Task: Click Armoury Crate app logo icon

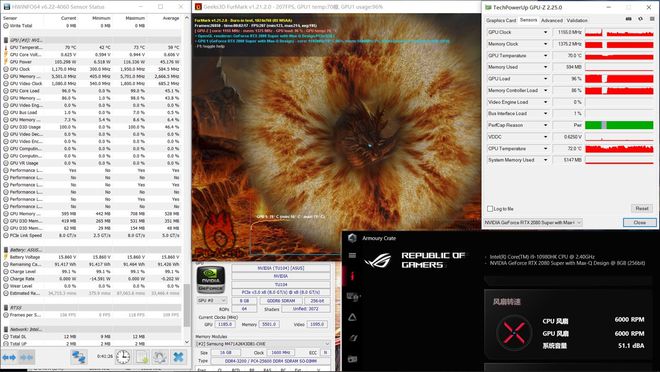Action: point(352,238)
